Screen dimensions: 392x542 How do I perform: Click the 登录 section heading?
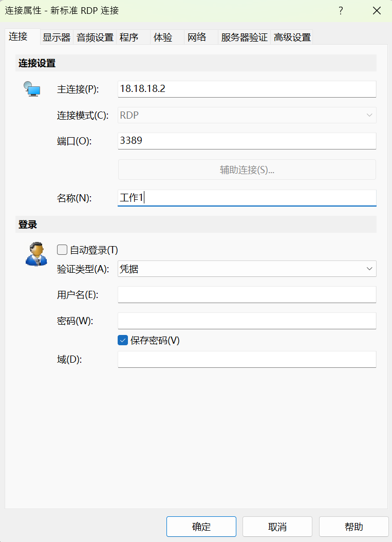pos(28,225)
